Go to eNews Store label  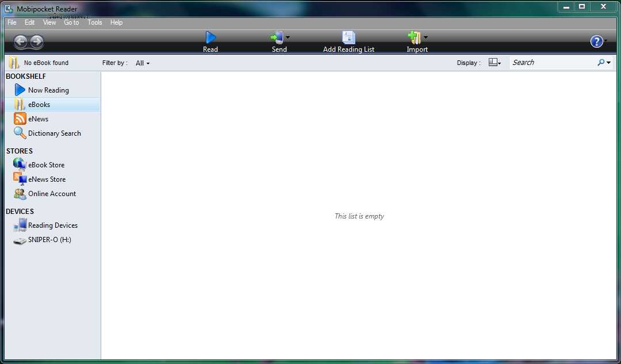click(47, 179)
